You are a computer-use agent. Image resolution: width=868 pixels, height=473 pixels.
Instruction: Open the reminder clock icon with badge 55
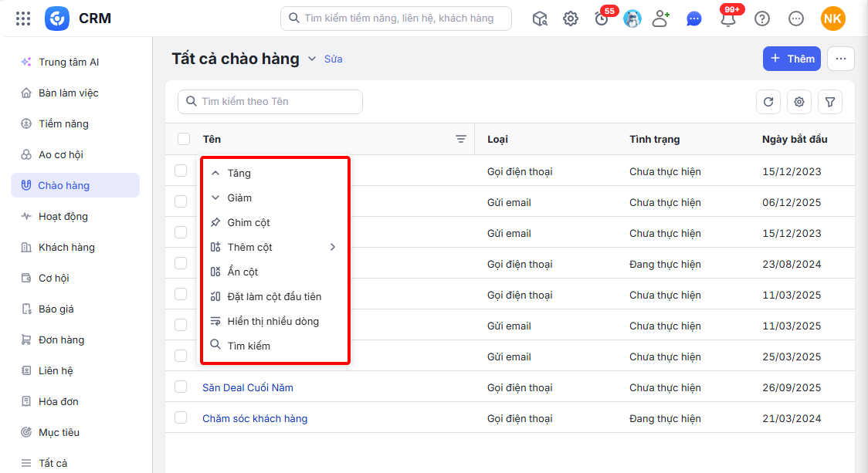pyautogui.click(x=602, y=19)
